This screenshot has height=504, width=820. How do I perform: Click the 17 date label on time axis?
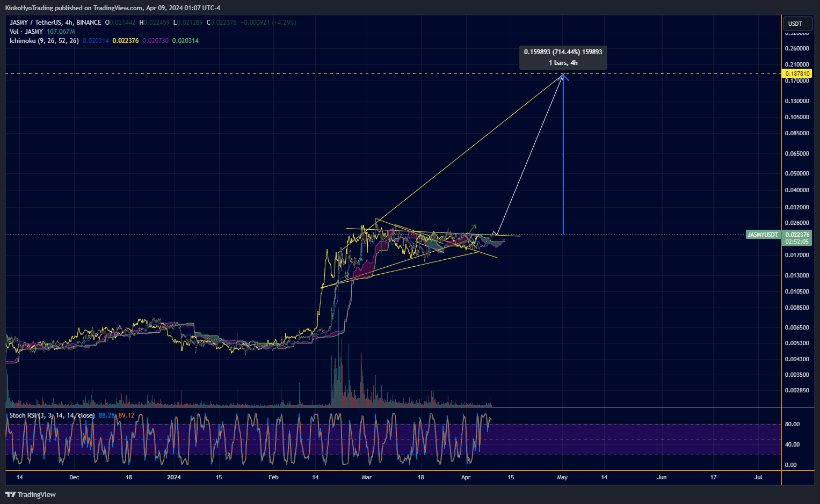(713, 477)
